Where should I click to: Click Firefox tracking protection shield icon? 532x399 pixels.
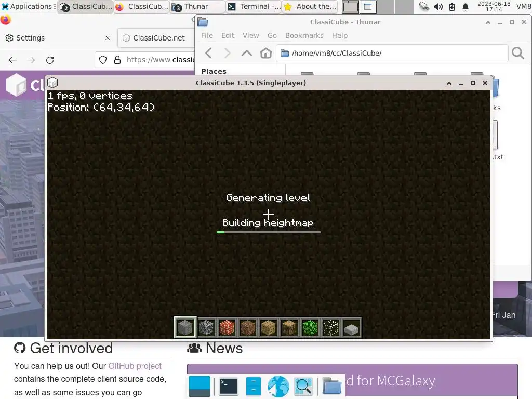click(103, 60)
